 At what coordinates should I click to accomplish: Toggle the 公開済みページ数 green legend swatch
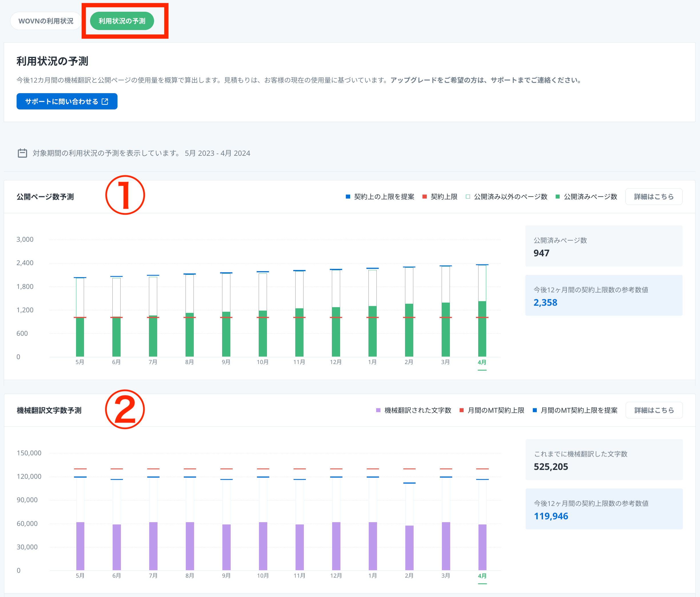point(558,197)
